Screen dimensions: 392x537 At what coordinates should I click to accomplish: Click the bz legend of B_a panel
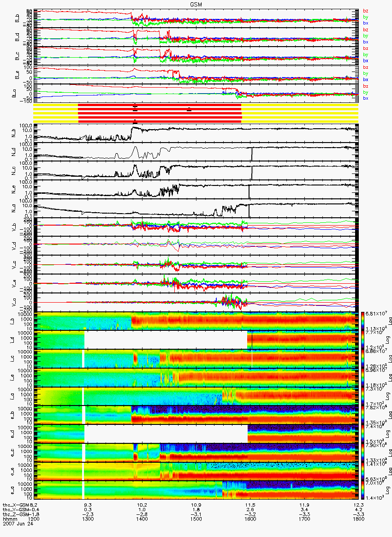pyautogui.click(x=366, y=86)
